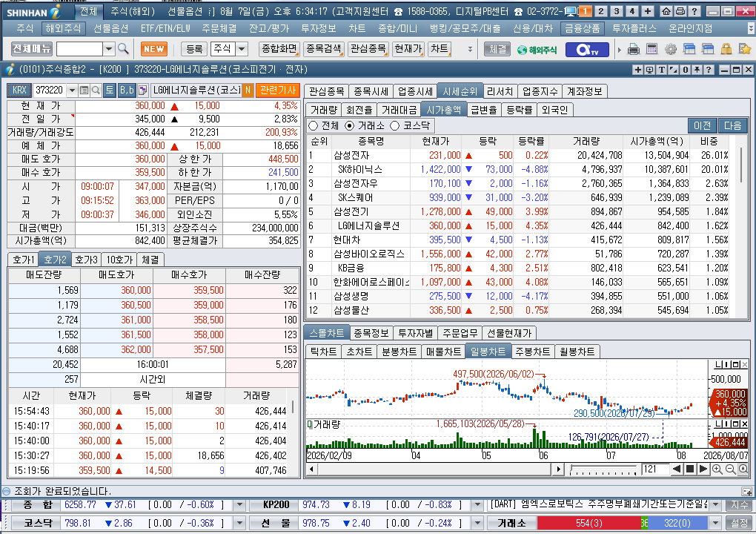Viewport: 756px width, 534px height.
Task: Switch to virtual screen 3
Action: tap(616, 11)
